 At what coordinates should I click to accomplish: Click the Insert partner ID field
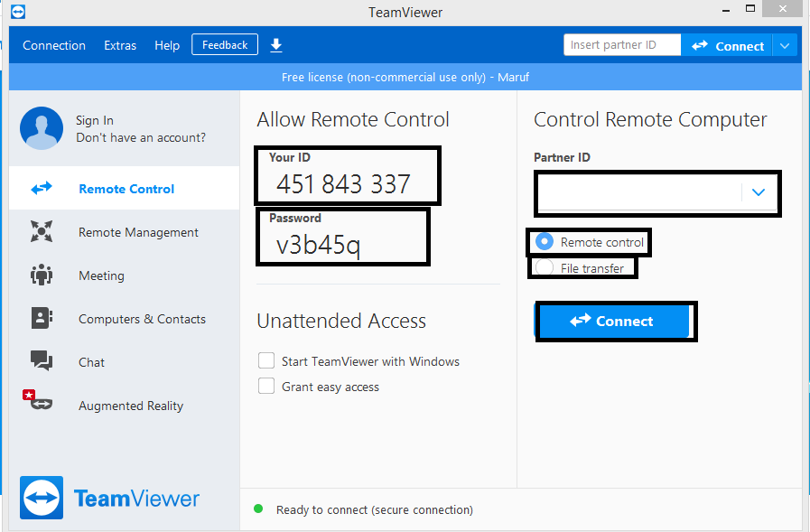click(x=622, y=45)
